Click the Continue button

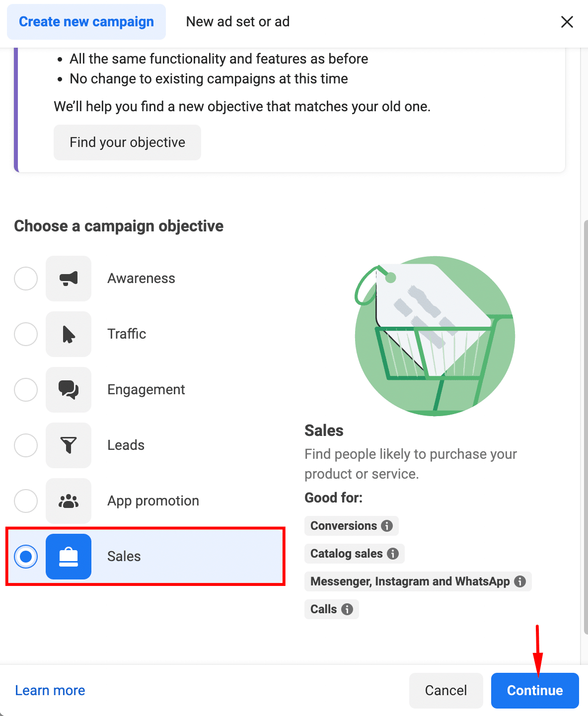coord(535,691)
